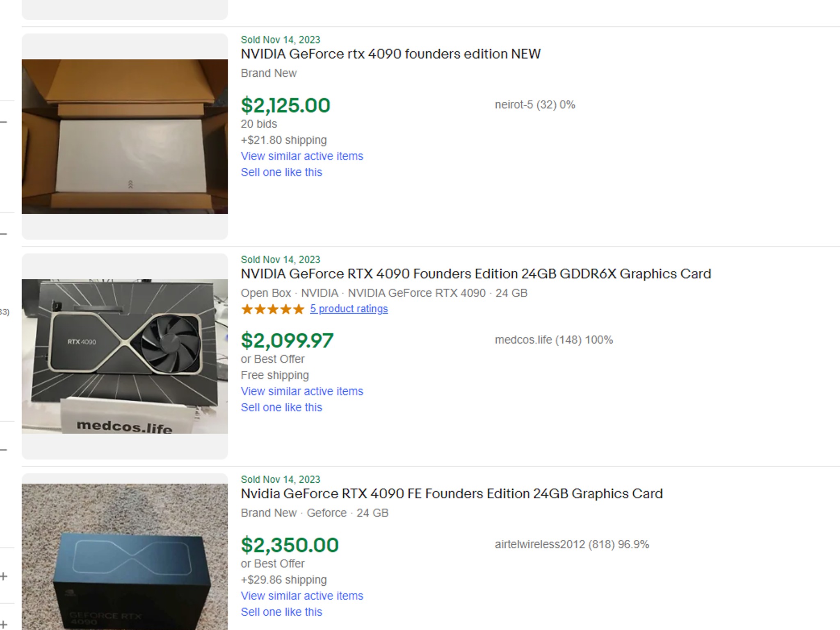Open the medcos.life RTX 4090 product photo
This screenshot has width=840, height=630.
tap(125, 356)
